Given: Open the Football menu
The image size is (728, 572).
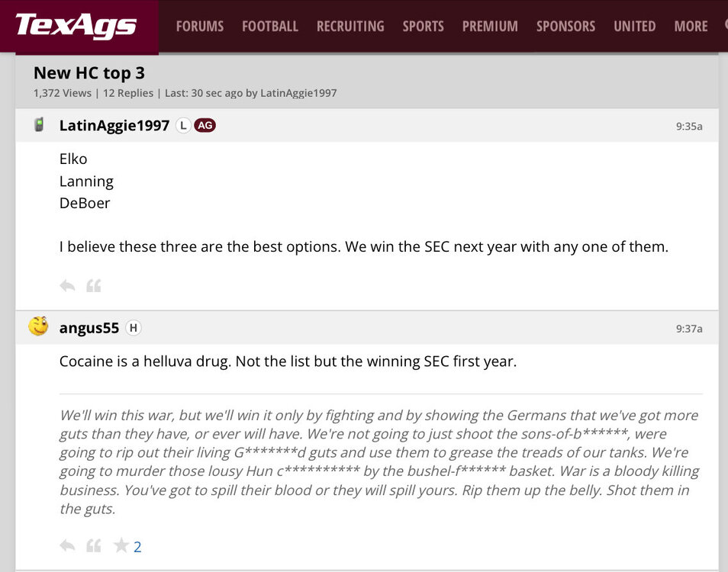Looking at the screenshot, I should [270, 26].
